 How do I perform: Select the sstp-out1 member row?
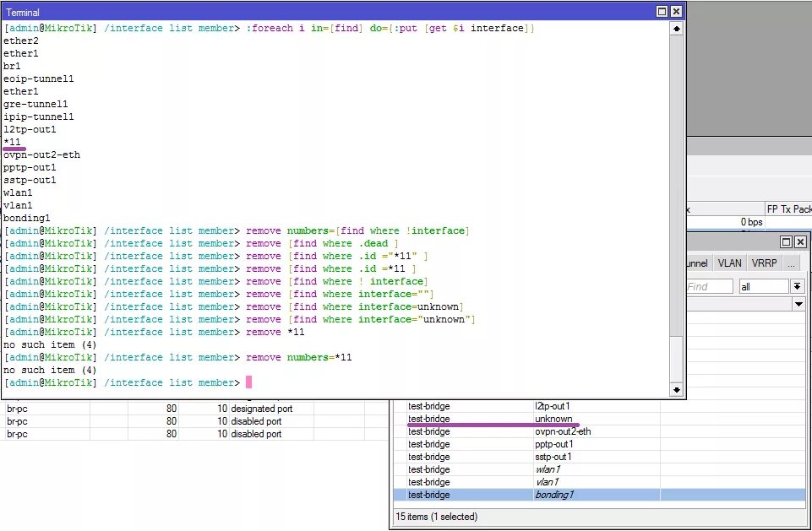tap(599, 457)
